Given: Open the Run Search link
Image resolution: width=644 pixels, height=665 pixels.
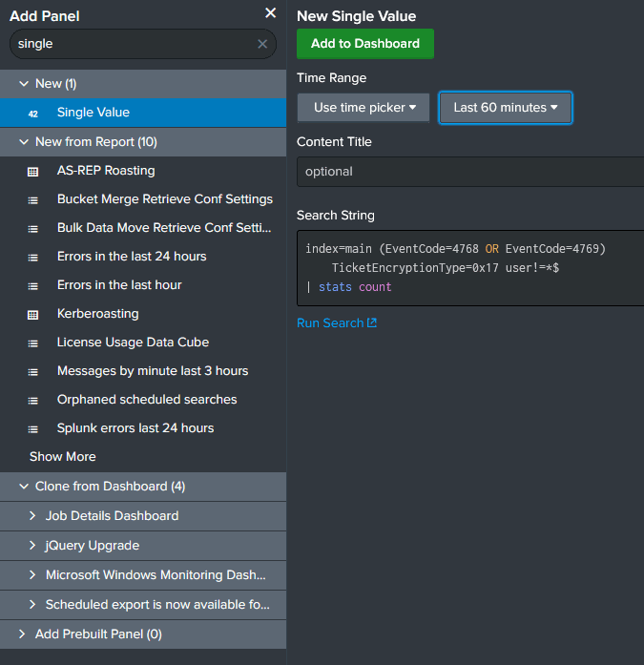Looking at the screenshot, I should [336, 323].
